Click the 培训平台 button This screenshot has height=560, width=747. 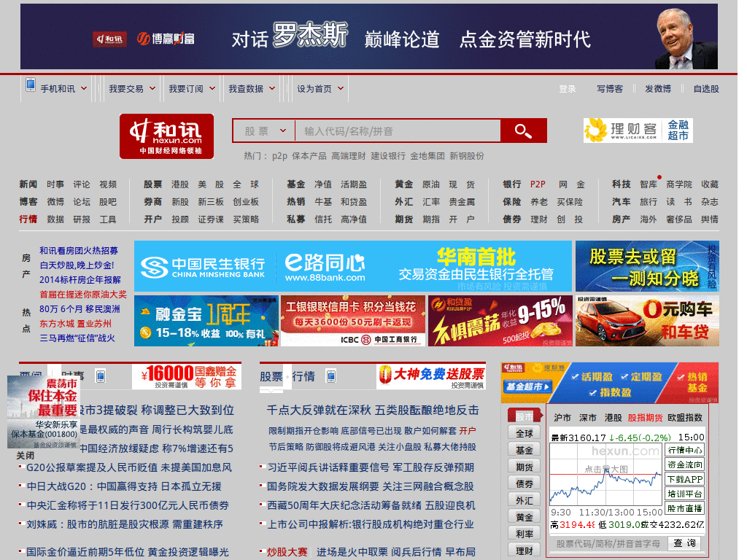click(x=684, y=494)
